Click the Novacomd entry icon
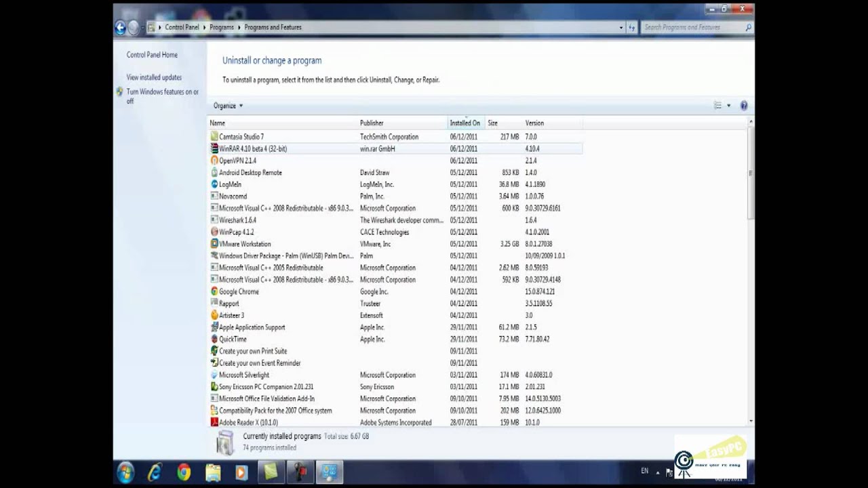The height and width of the screenshot is (488, 868). [x=214, y=197]
